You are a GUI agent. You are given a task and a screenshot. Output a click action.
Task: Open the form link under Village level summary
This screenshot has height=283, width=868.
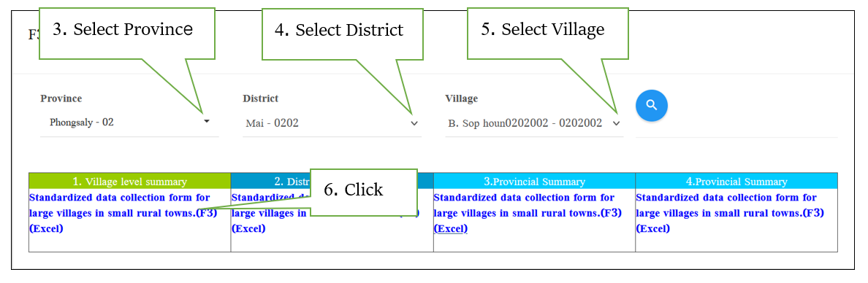pos(123,205)
